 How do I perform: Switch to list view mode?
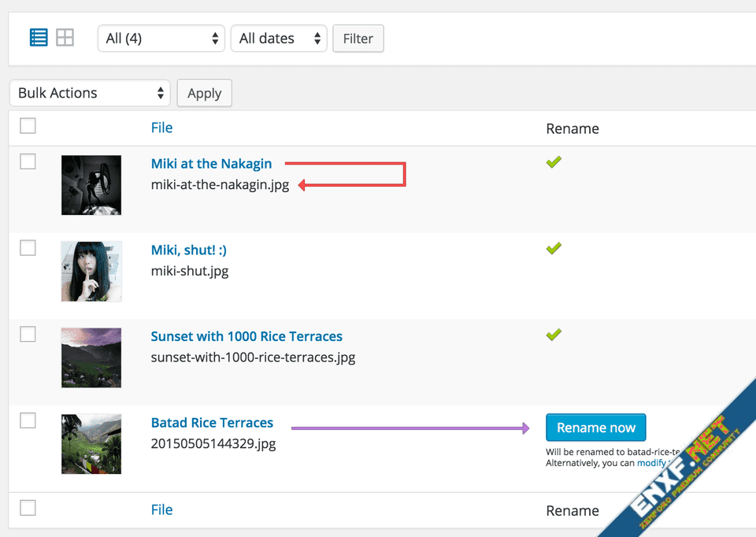click(39, 37)
